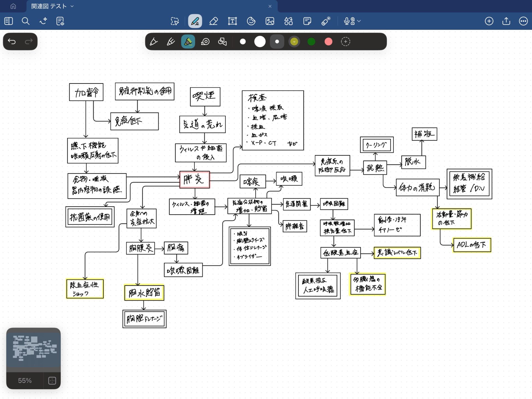
Task: Switch to the highlighter pen type
Action: (188, 42)
